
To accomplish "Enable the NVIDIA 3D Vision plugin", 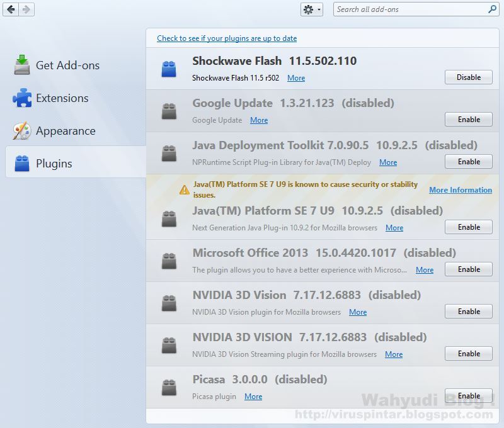I will (468, 311).
